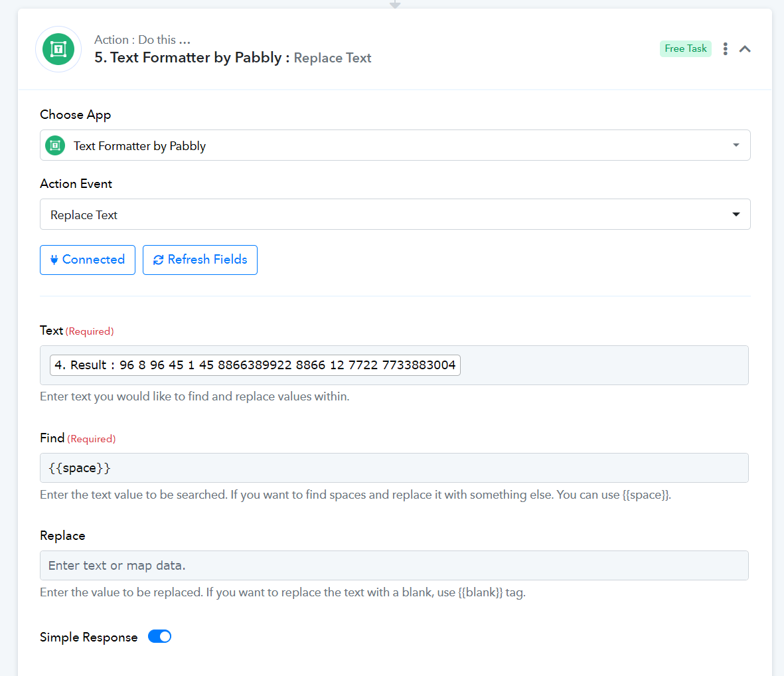
Task: Click the Text Formatter app icon in the step header
Action: (x=58, y=49)
